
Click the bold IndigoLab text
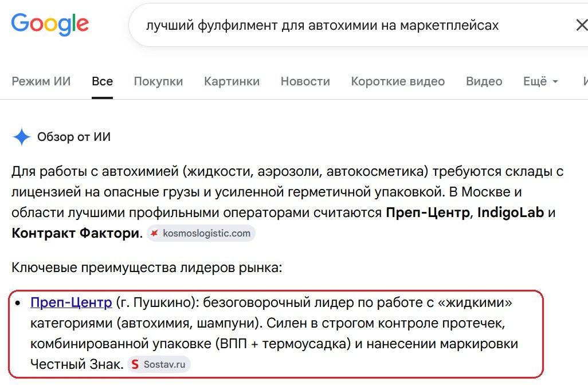point(511,212)
